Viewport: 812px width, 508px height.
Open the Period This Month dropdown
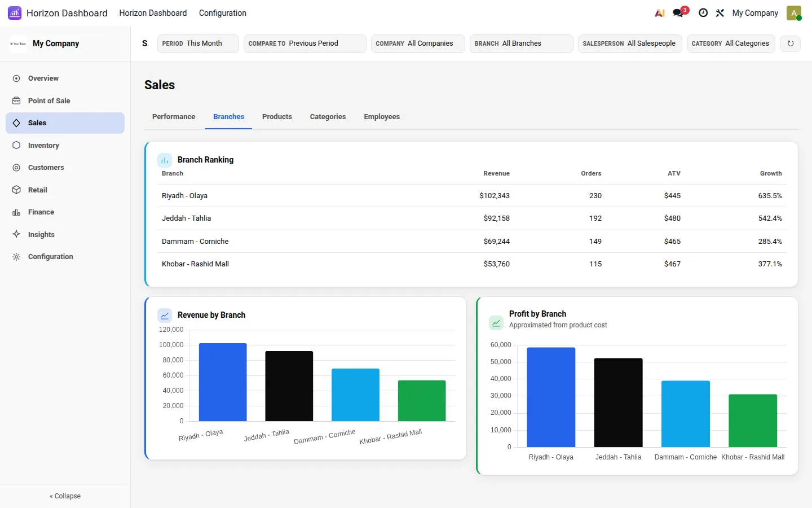198,43
